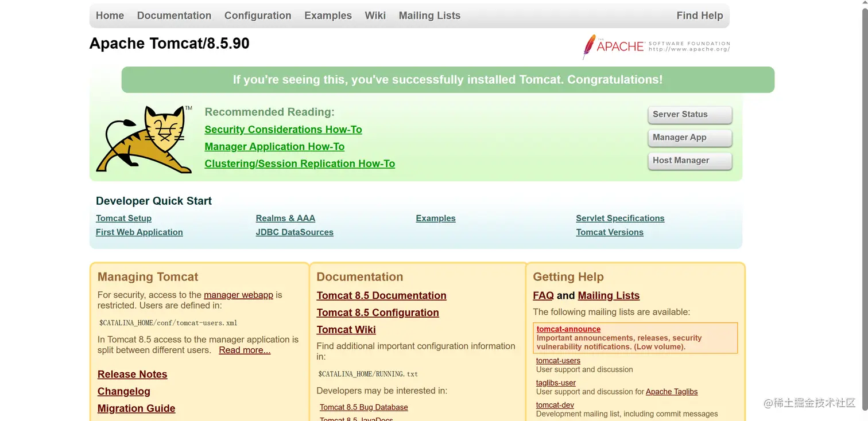Open the tomcat-dev mailing list link
Screen dimensions: 868x421
[555, 405]
